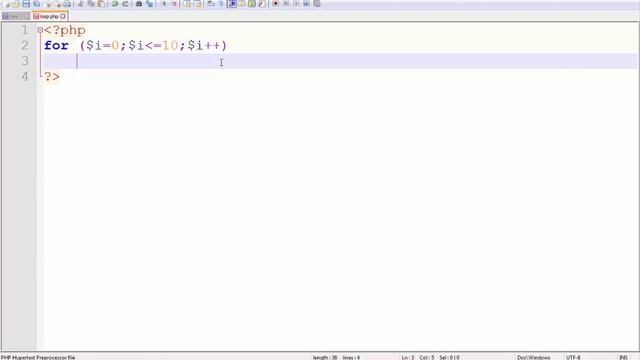Screen dimensions: 640x360
Task: Switch to the inactive first document tab
Action: click(16, 16)
